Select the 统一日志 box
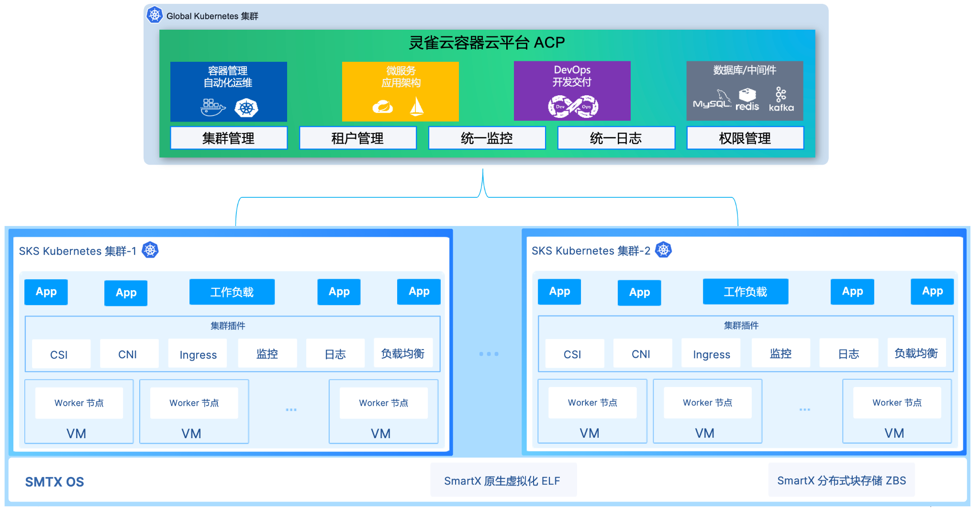This screenshot has height=510, width=980. point(616,138)
